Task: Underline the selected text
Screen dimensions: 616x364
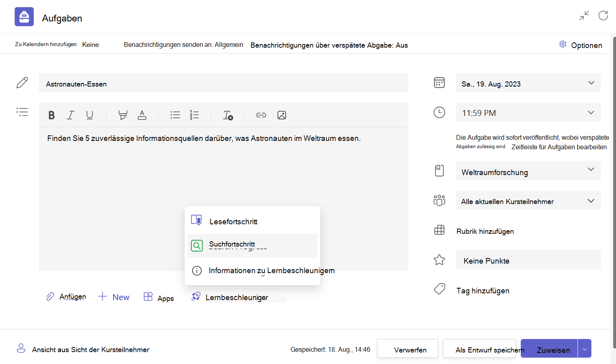Action: click(x=90, y=115)
